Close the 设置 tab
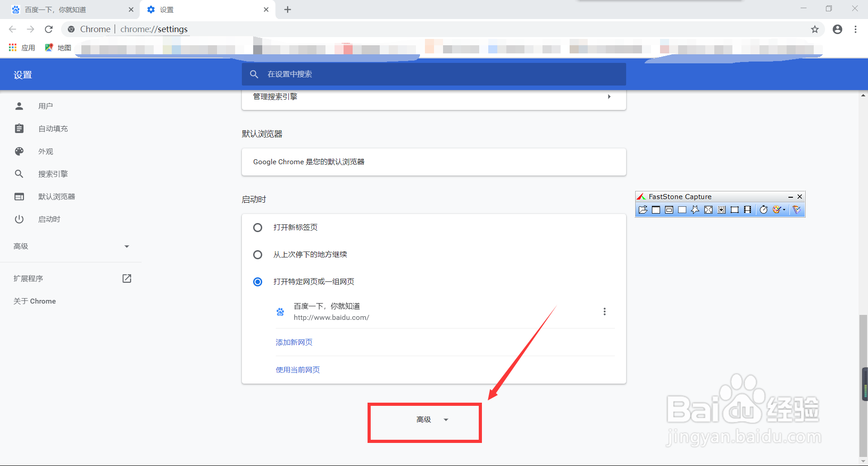868x466 pixels. [x=266, y=10]
